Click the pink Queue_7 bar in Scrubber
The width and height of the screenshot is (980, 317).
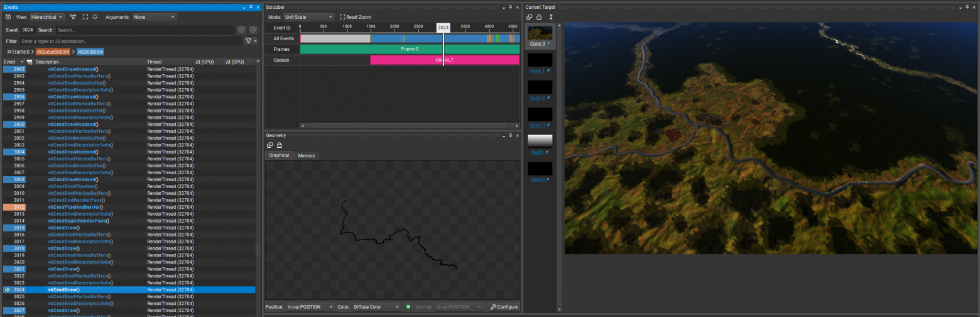coord(445,60)
